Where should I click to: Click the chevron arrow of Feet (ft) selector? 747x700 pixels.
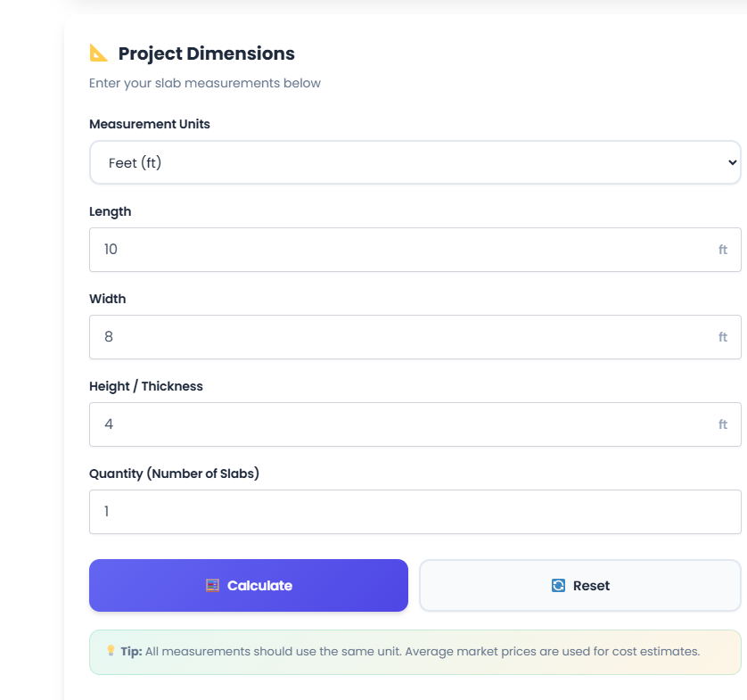tap(733, 163)
